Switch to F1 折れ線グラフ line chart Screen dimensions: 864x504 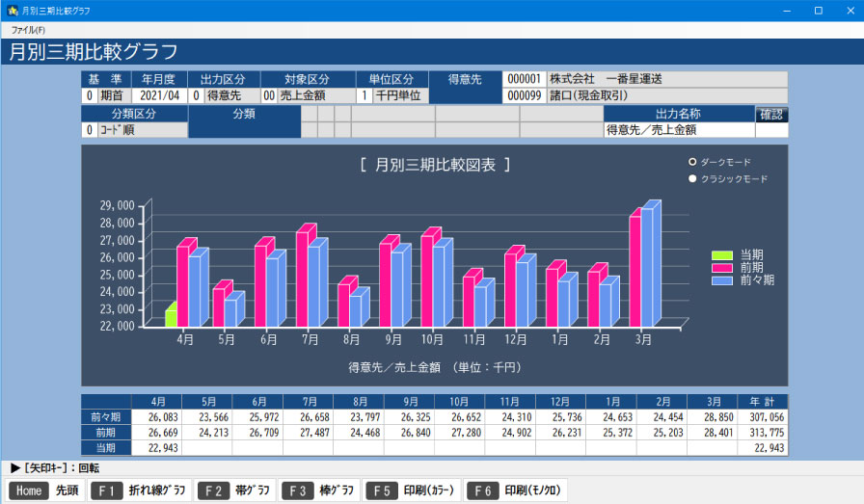pos(139,491)
